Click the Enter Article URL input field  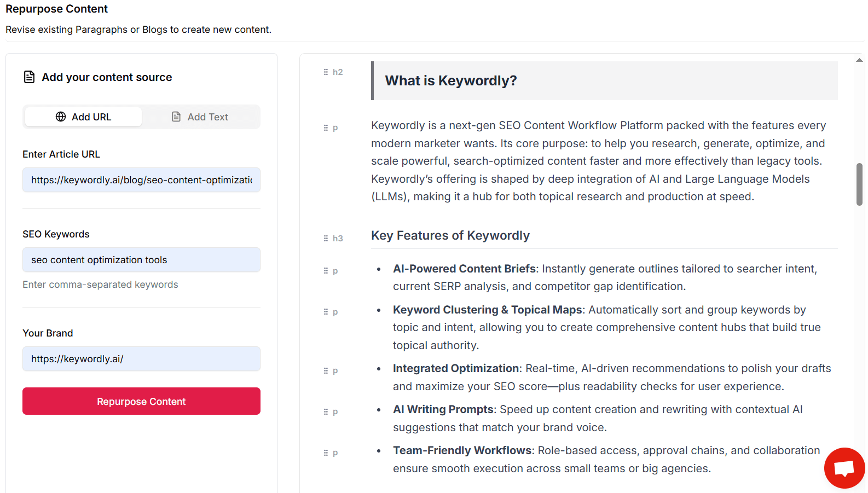141,179
